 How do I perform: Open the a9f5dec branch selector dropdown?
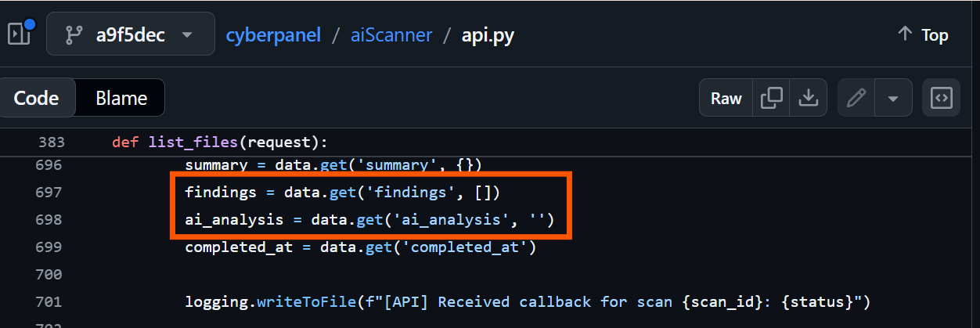click(x=131, y=34)
